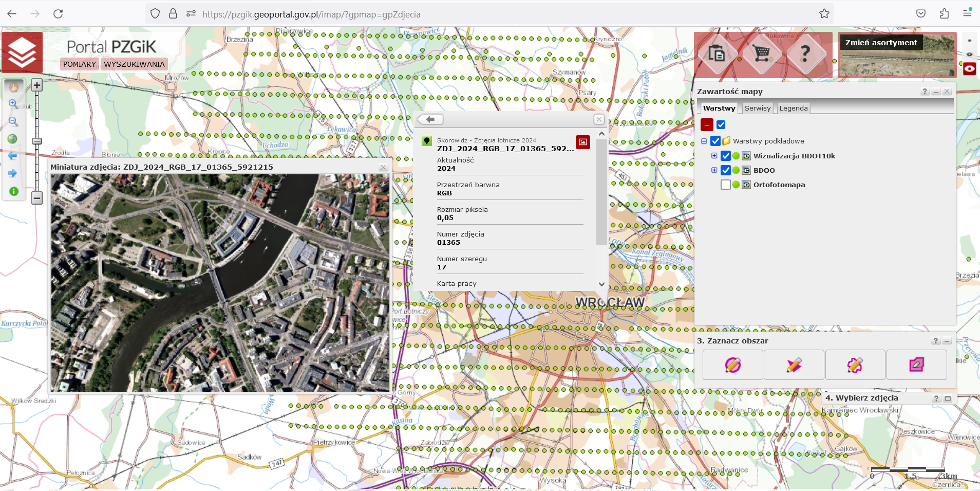Click the green status dot for Ortofotomapa
Viewport: 980px width, 491px height.
pos(736,185)
